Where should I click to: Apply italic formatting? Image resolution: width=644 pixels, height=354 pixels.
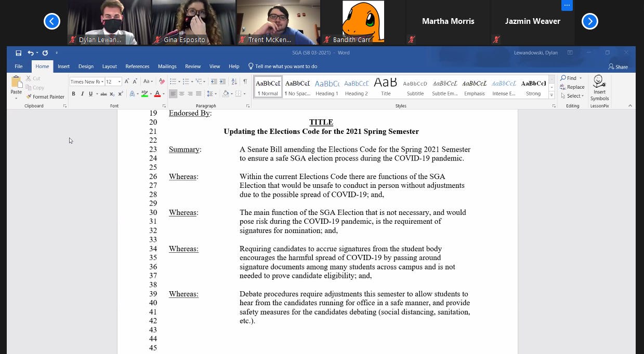82,93
